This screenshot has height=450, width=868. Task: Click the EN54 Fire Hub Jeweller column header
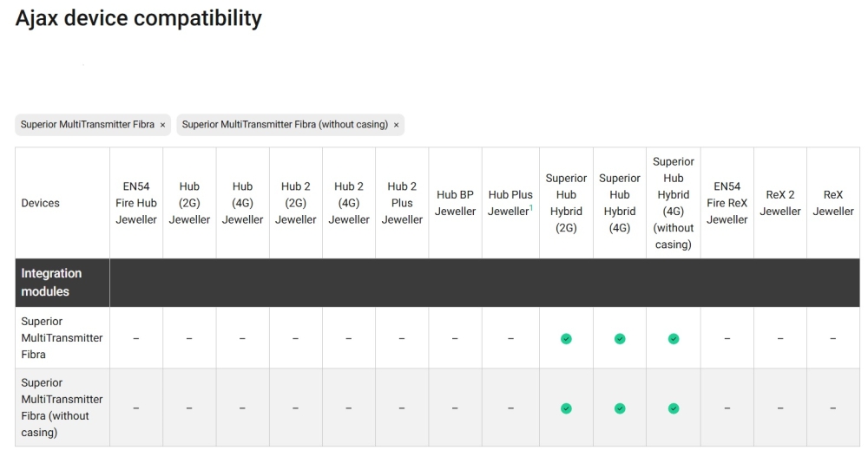[136, 203]
